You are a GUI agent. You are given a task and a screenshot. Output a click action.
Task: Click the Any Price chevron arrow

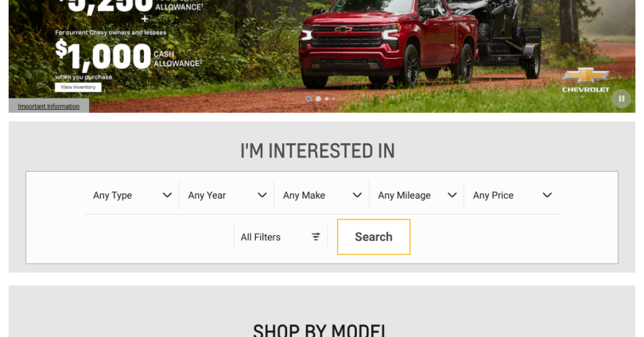[x=547, y=196]
